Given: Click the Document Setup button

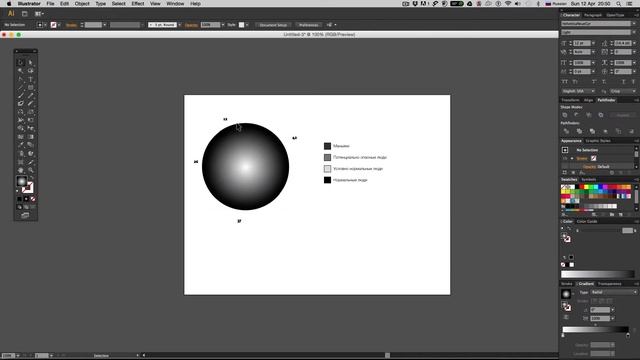Looking at the screenshot, I should coord(273,25).
